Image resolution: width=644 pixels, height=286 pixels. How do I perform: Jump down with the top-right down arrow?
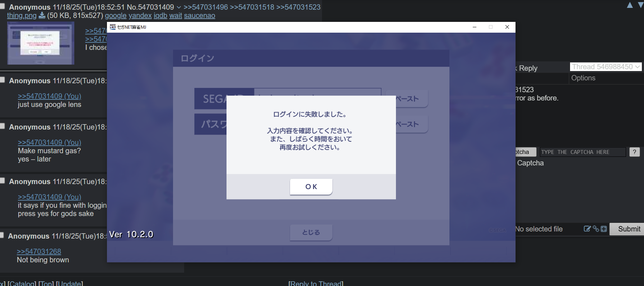pyautogui.click(x=640, y=5)
